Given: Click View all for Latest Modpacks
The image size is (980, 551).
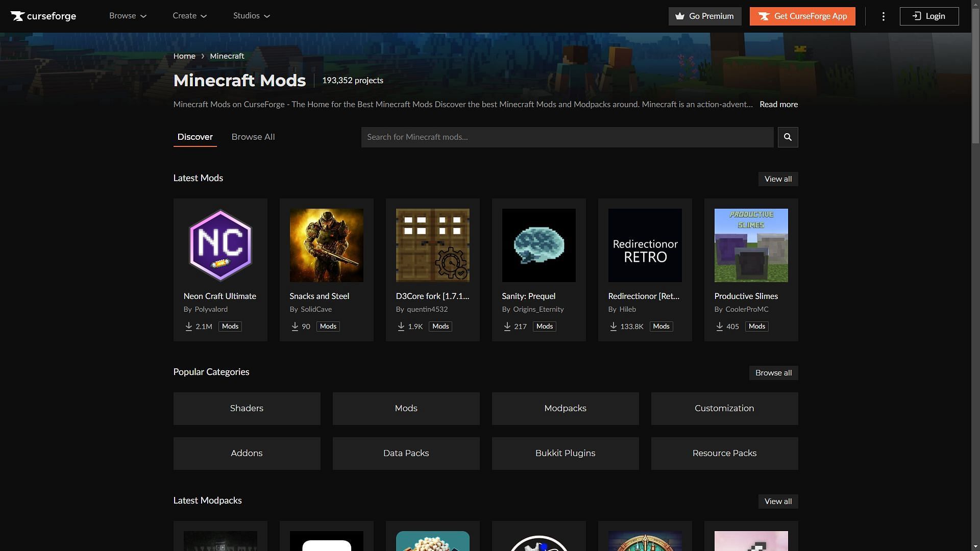Looking at the screenshot, I should (778, 501).
